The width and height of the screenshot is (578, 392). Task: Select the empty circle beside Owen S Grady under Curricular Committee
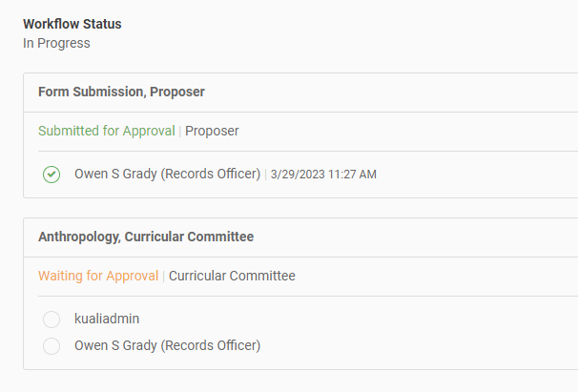click(52, 345)
